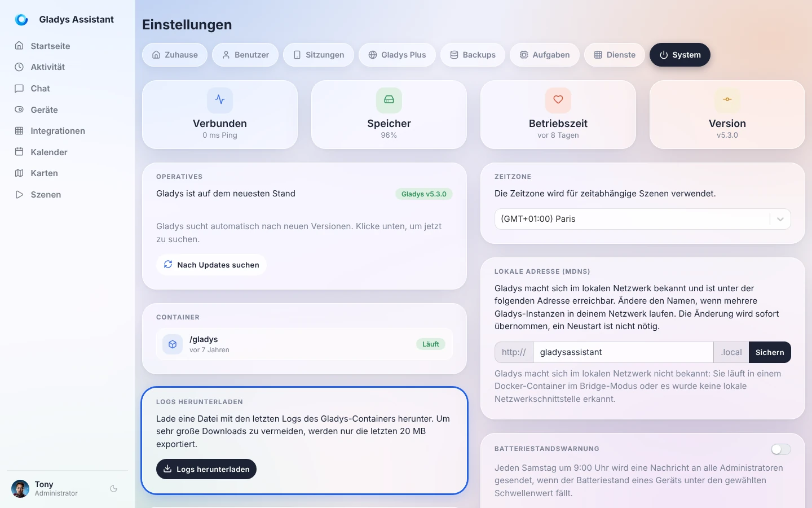812x508 pixels.
Task: Click Nach Updates suchen button
Action: [x=211, y=265]
